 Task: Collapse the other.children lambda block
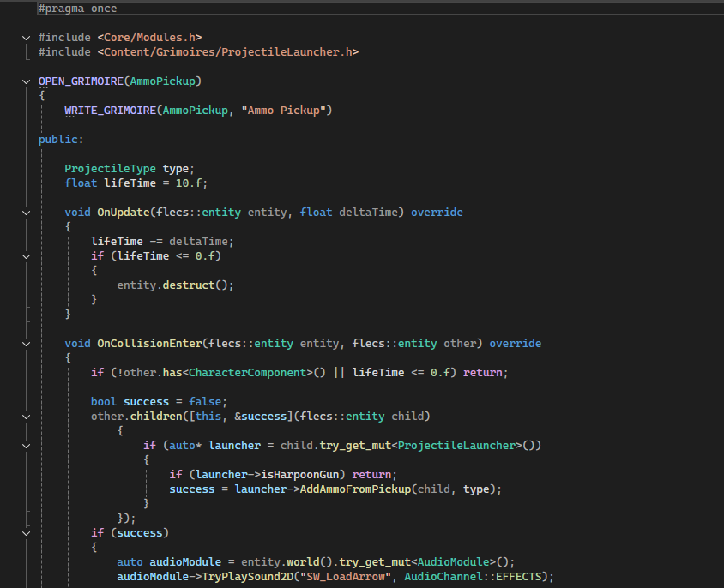pyautogui.click(x=27, y=416)
